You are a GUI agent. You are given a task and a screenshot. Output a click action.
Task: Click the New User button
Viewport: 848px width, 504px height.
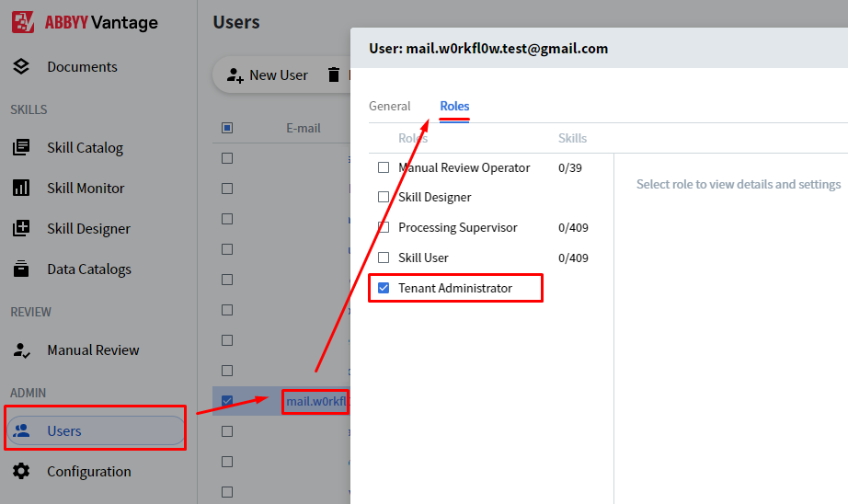(267, 74)
